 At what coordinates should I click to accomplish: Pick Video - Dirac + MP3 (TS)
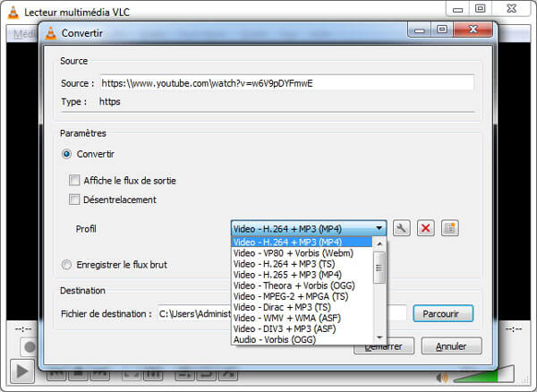[302, 307]
